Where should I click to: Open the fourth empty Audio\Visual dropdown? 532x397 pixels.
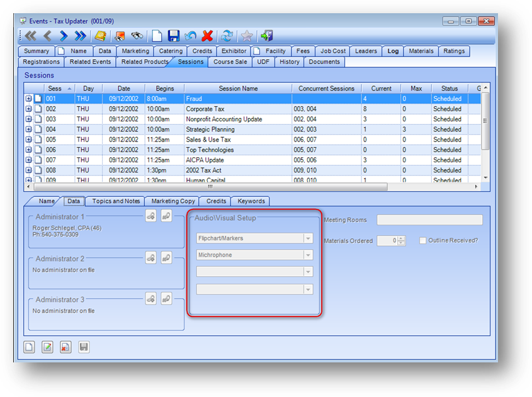308,289
